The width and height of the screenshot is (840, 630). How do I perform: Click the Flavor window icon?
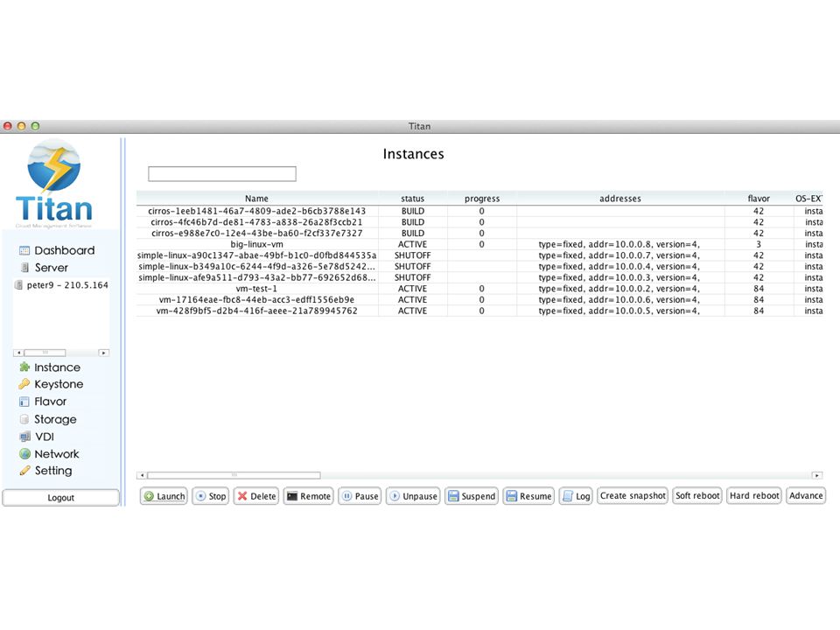[x=24, y=402]
